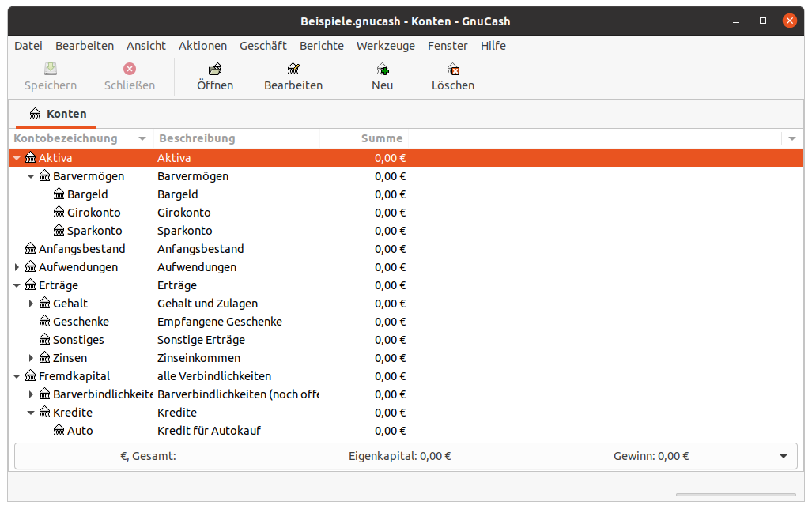Click the Summe column header

(x=381, y=138)
